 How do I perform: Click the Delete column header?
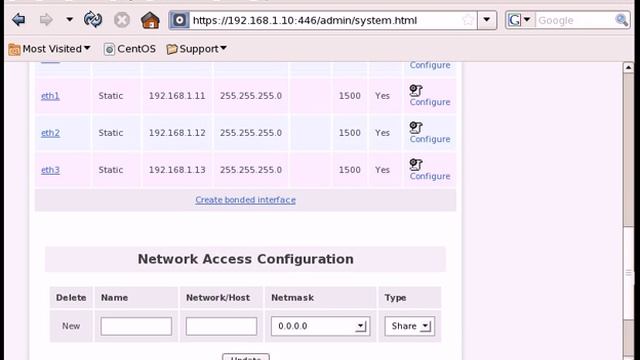71,298
